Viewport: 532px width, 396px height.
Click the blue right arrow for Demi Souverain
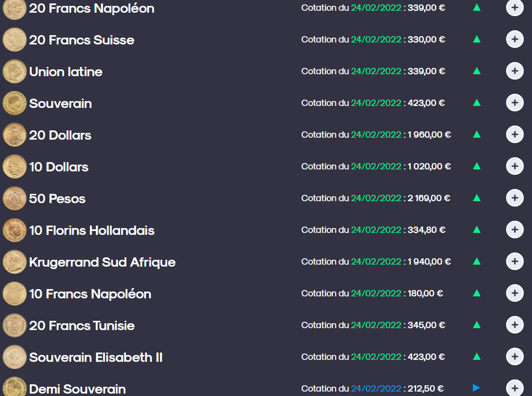476,388
